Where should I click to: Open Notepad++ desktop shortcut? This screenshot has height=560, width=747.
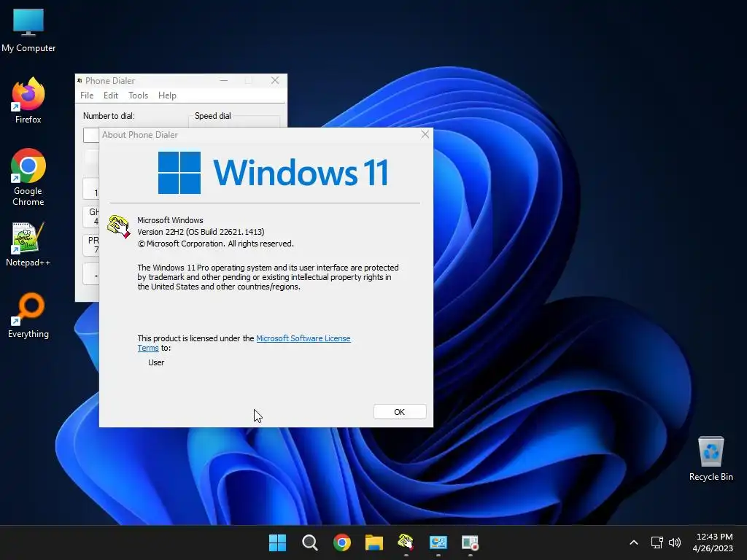(28, 244)
